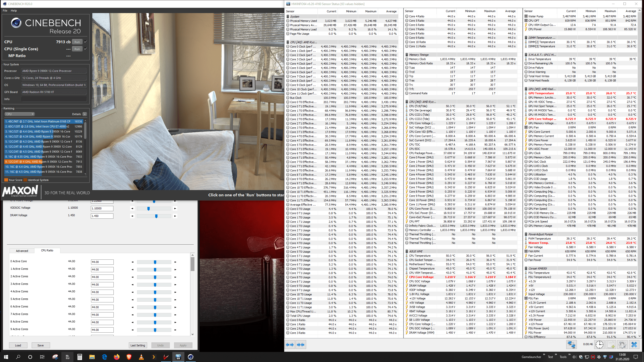
Task: Toggle the CPU Single Core checkbox
Action: pyautogui.click(x=86, y=49)
